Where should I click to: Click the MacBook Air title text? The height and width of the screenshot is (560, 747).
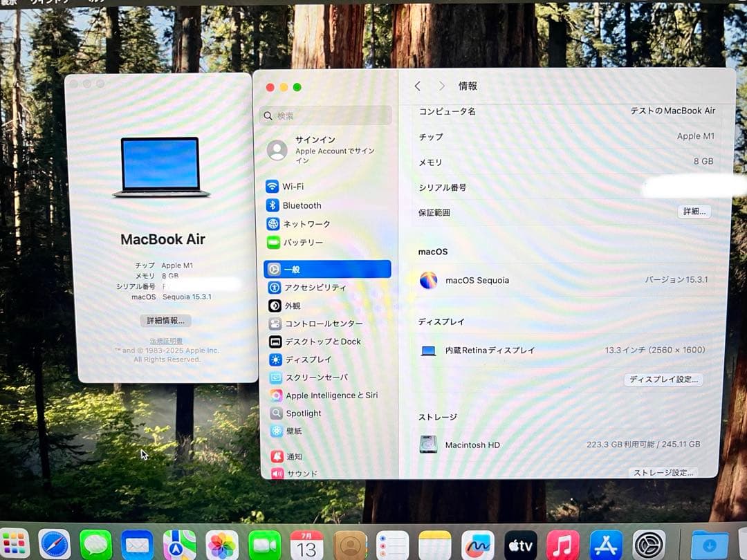pyautogui.click(x=163, y=239)
